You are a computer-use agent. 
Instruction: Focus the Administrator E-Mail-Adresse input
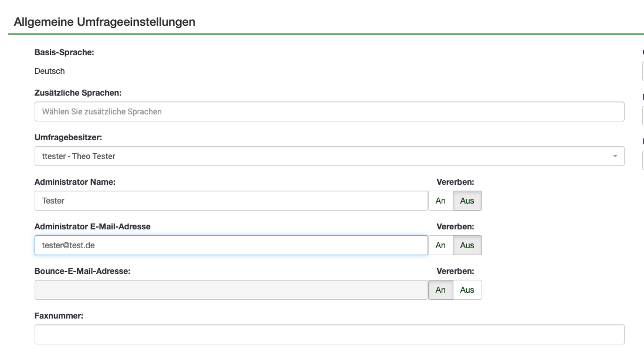coord(231,245)
